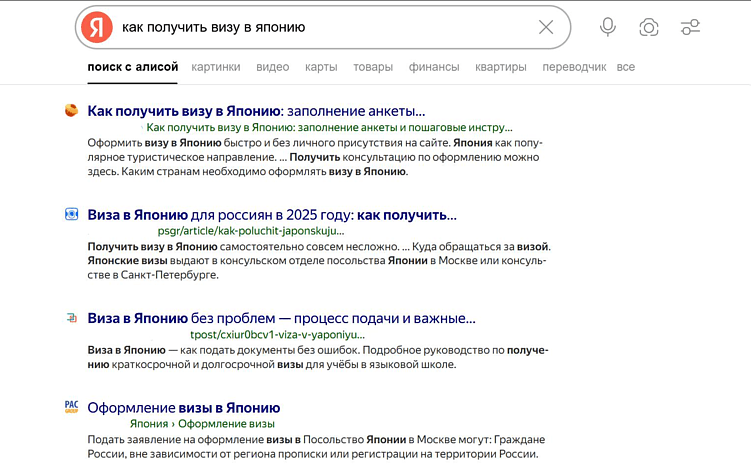Viewport: 751px width, 466px height.
Task: Expand the "все" services menu
Action: coord(626,67)
